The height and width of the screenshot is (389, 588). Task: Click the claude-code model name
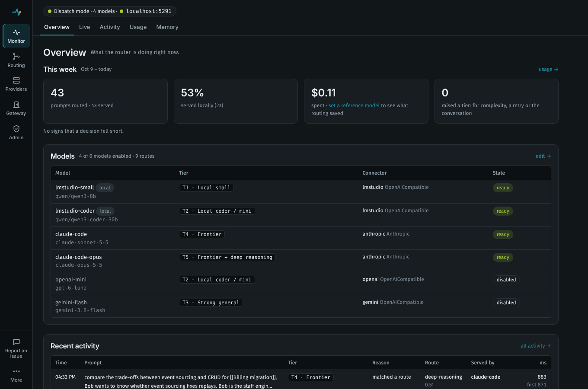(x=71, y=234)
